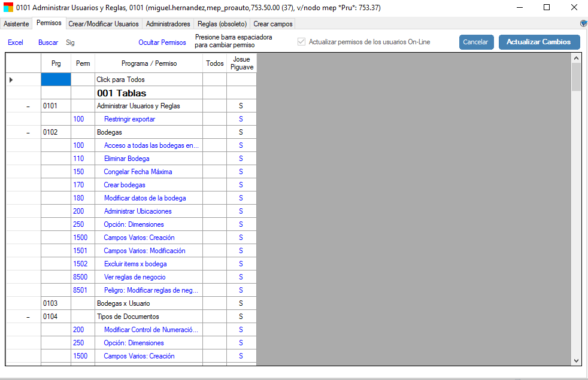
Task: Select Congelar Fecha Máxima permission
Action: pos(149,172)
